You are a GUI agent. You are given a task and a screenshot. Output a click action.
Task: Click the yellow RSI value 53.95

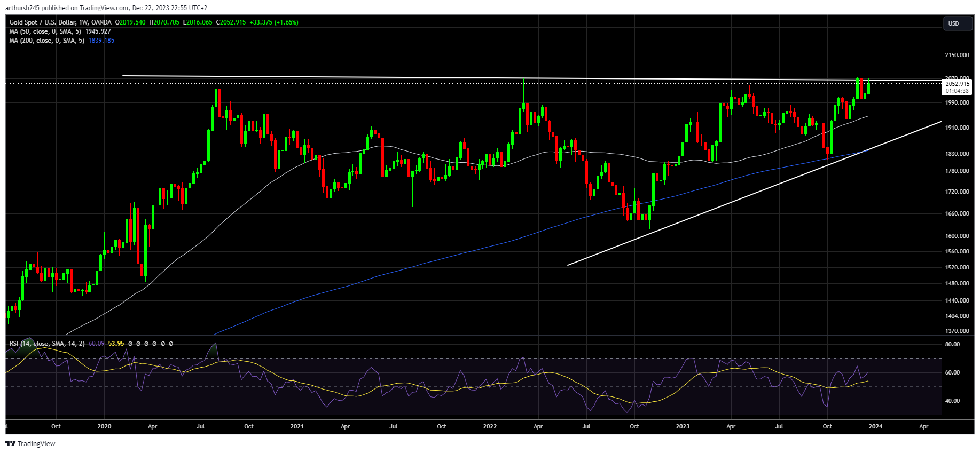click(116, 344)
